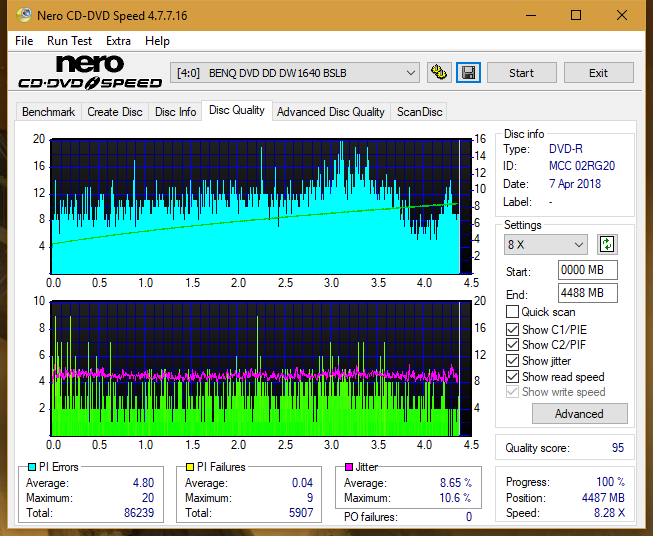The image size is (653, 536).
Task: Click the PI Failures maximum 9
Action: tap(310, 498)
